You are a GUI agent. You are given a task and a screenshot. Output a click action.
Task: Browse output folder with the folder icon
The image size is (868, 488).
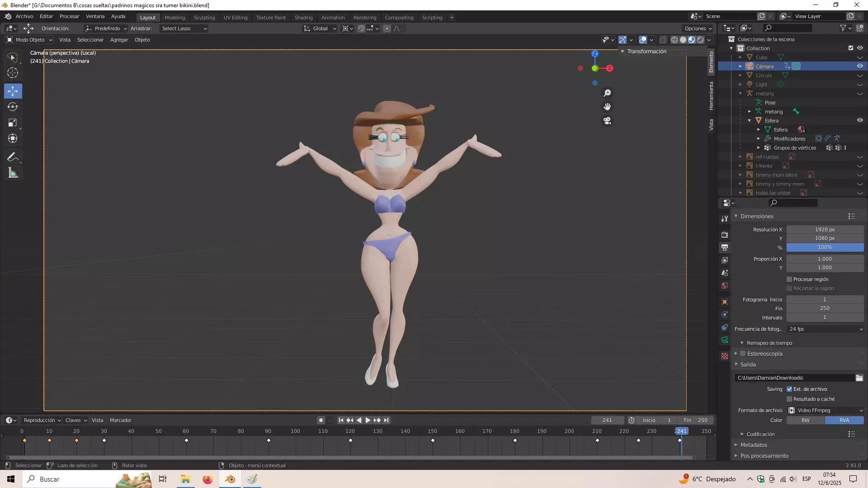coord(859,378)
